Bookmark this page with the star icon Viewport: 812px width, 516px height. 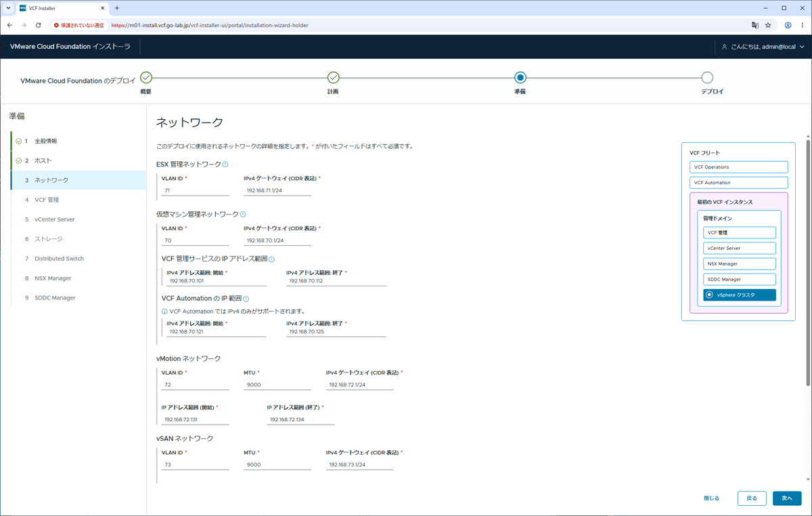tap(768, 25)
